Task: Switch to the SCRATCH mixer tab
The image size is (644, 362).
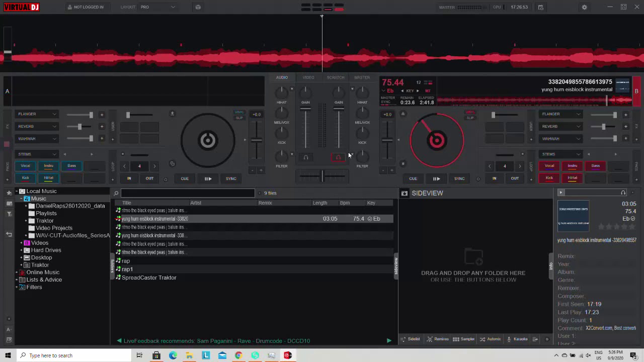Action: click(x=336, y=77)
